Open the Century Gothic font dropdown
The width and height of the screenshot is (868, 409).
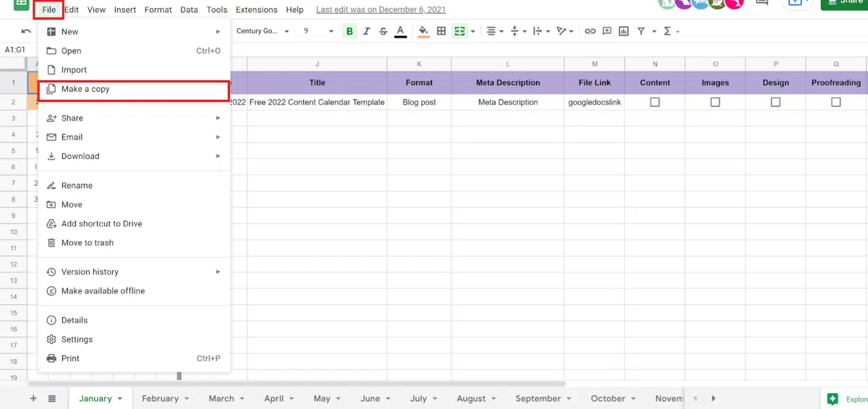click(262, 31)
